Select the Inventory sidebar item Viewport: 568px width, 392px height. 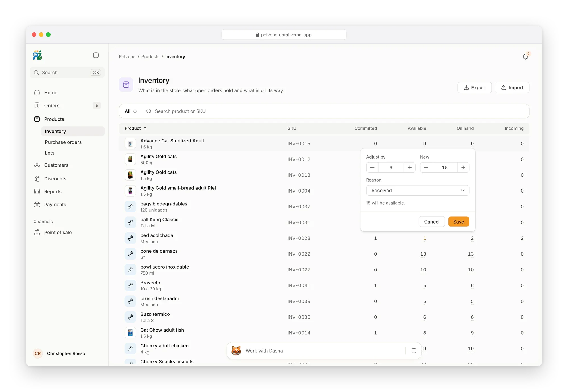click(x=73, y=131)
